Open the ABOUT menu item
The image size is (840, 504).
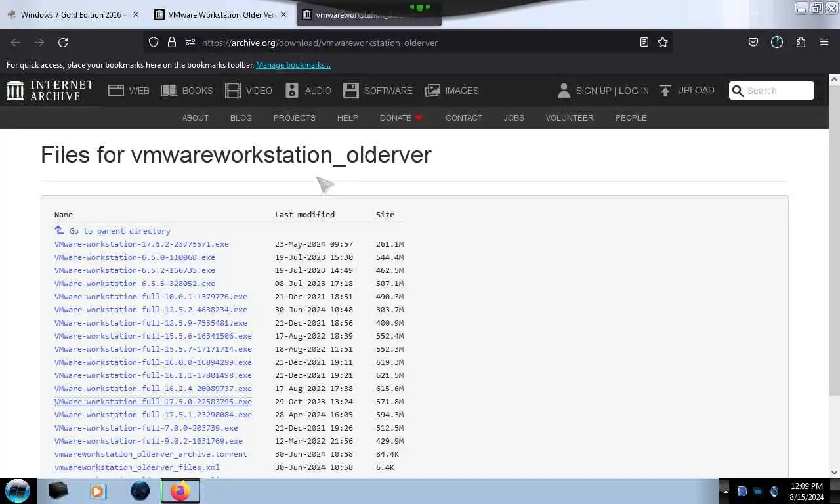tap(196, 118)
